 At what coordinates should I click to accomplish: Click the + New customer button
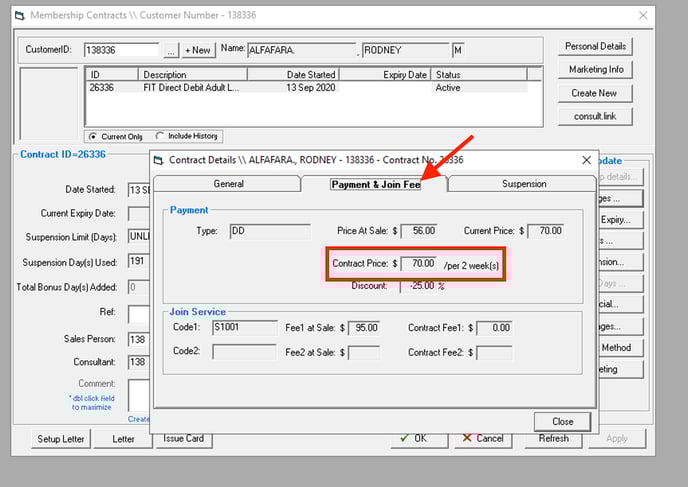pyautogui.click(x=198, y=50)
